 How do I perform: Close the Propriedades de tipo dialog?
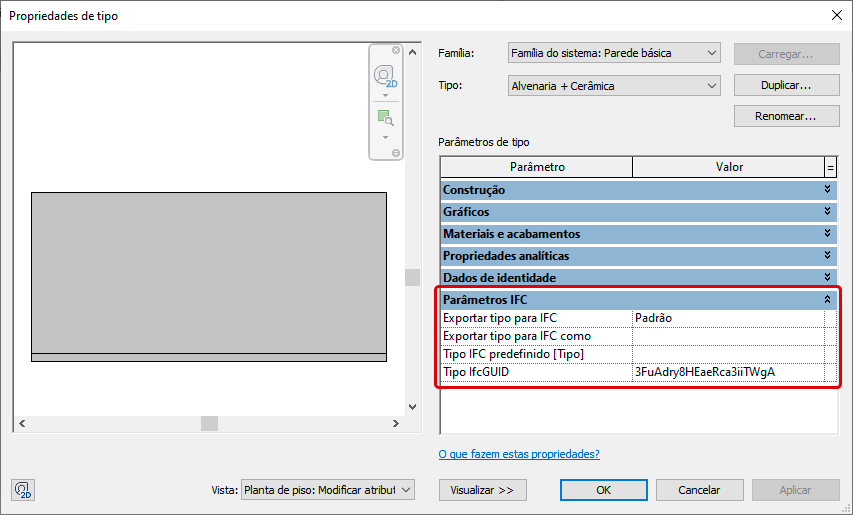(x=836, y=15)
